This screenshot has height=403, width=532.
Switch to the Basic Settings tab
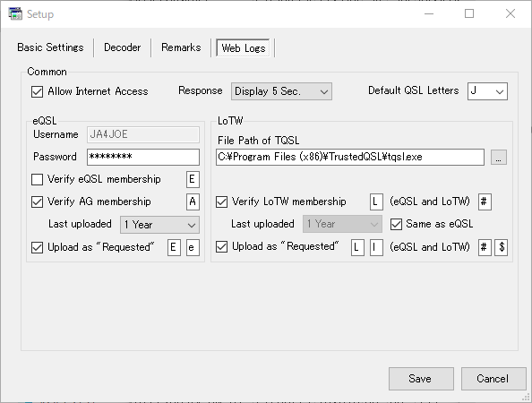(x=50, y=47)
